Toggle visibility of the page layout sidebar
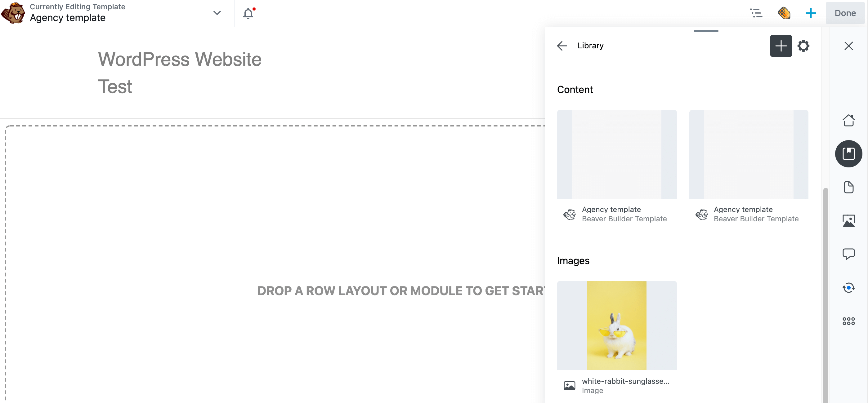868x403 pixels. (756, 13)
